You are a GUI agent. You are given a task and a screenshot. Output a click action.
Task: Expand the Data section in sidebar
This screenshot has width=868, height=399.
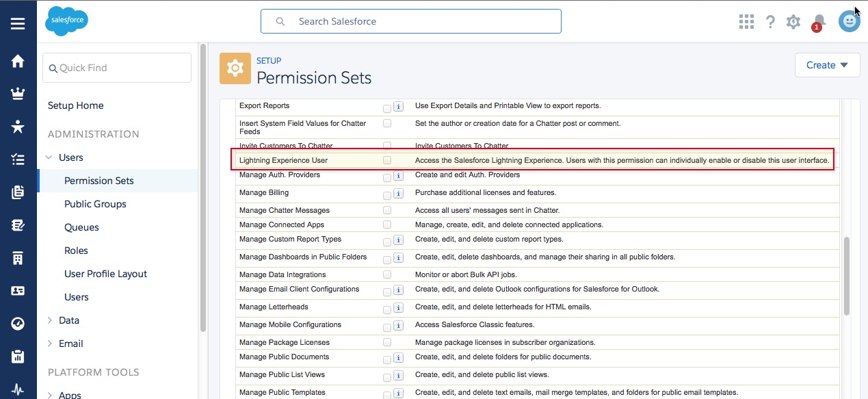click(49, 320)
